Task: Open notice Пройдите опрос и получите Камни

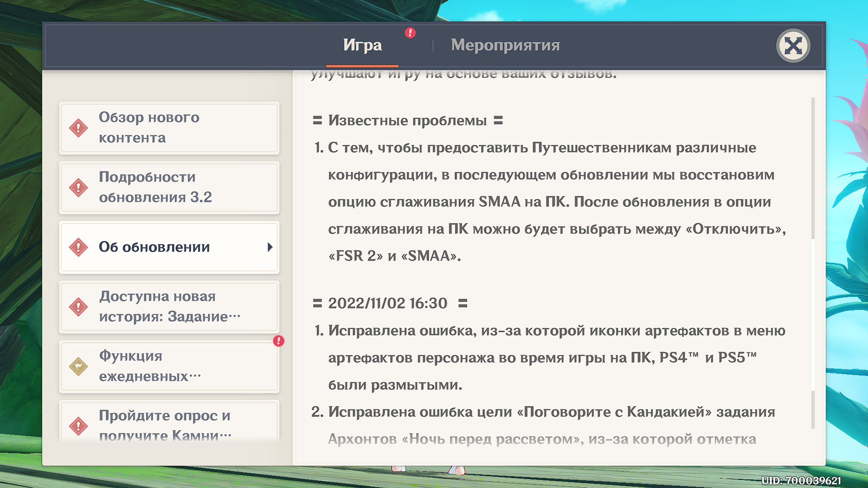Action: (x=169, y=421)
